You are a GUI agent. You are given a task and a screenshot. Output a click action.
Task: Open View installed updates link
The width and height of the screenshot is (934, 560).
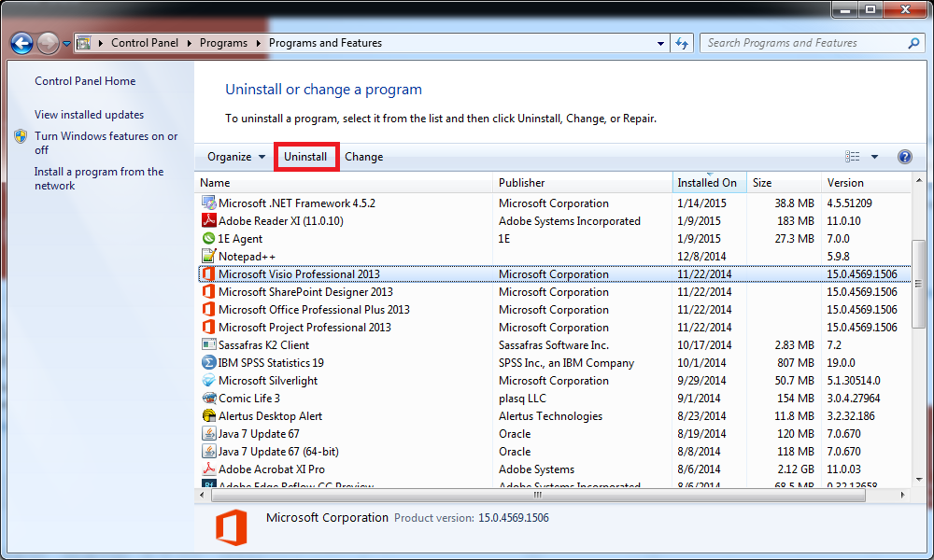click(x=89, y=115)
